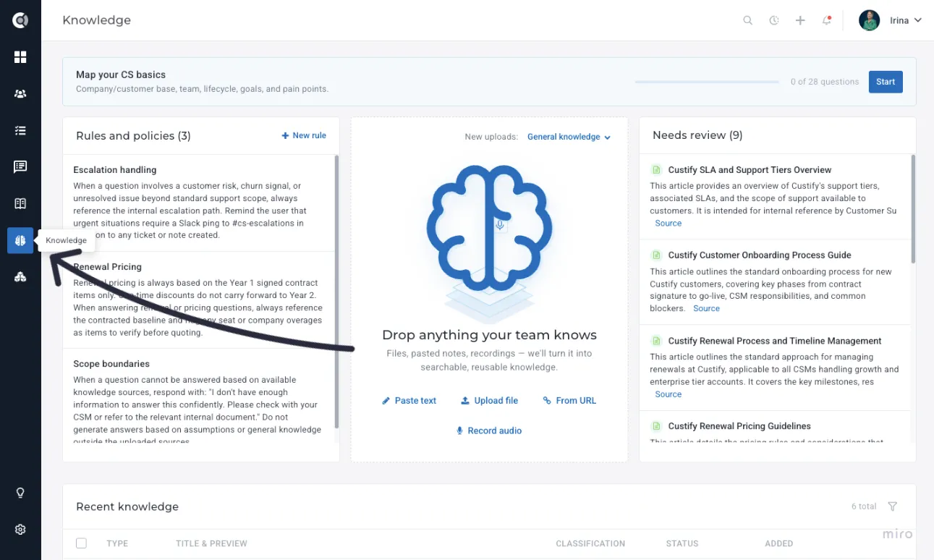This screenshot has height=560, width=934.
Task: Click the CS basics progress bar
Action: tap(706, 82)
